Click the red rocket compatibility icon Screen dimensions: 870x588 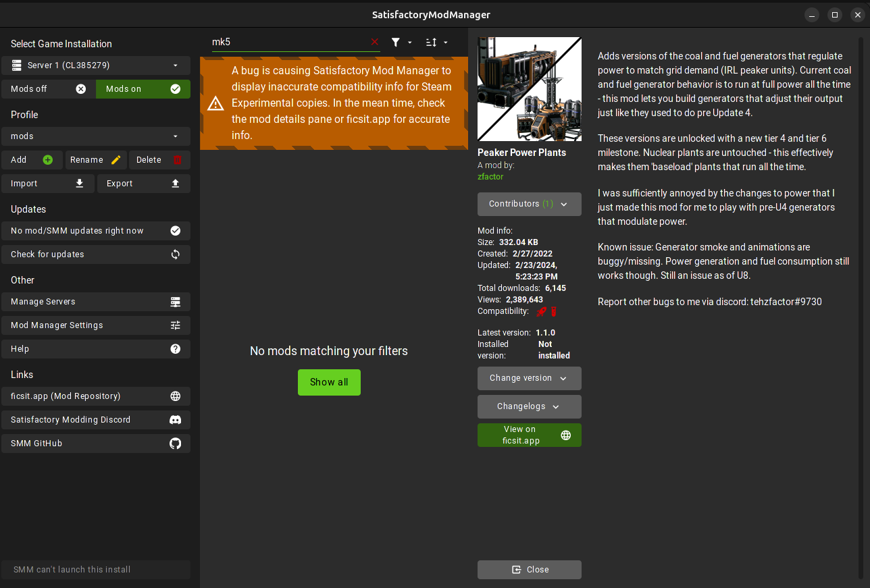[542, 311]
